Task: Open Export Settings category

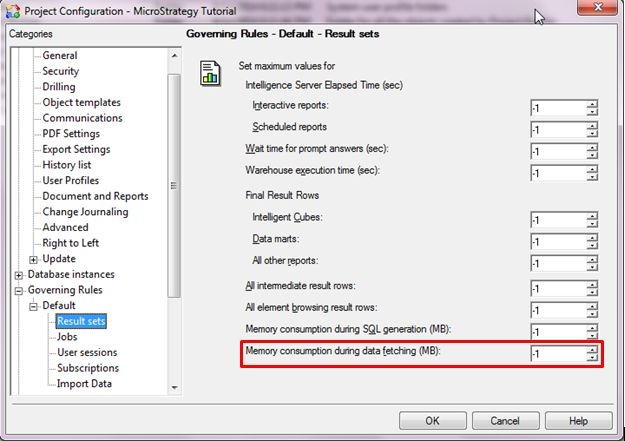Action: click(76, 149)
